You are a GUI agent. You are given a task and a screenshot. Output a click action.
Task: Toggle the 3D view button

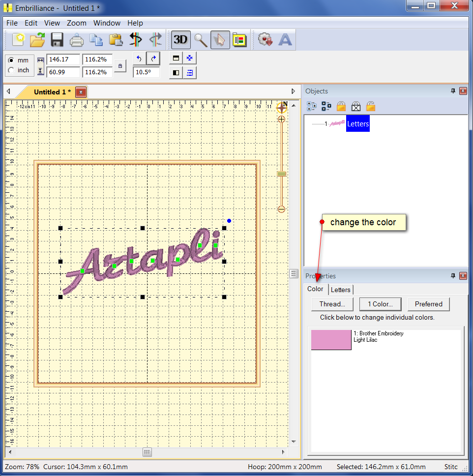coord(180,40)
